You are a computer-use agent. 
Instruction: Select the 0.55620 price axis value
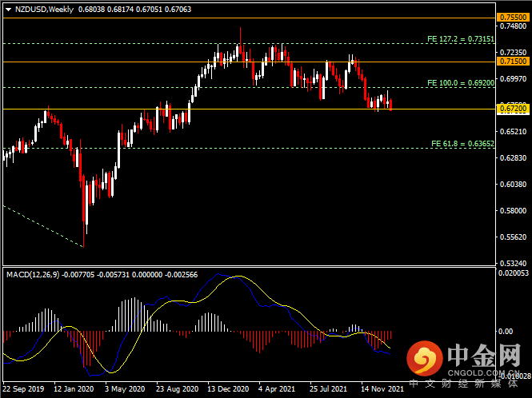point(514,237)
